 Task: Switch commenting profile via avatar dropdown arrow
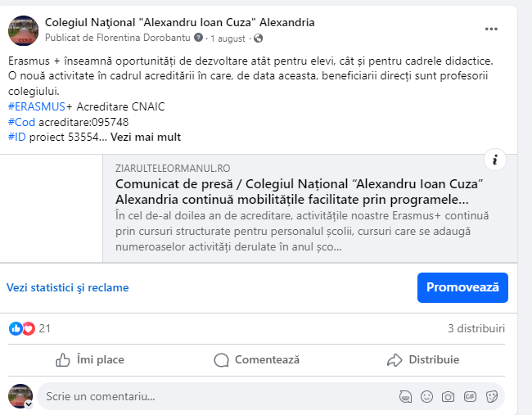(29, 404)
